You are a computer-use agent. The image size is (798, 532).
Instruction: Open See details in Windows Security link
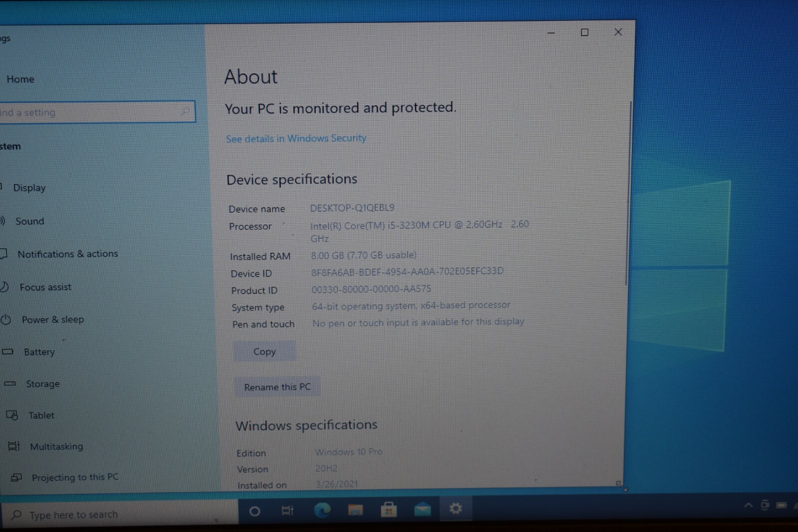pyautogui.click(x=296, y=139)
